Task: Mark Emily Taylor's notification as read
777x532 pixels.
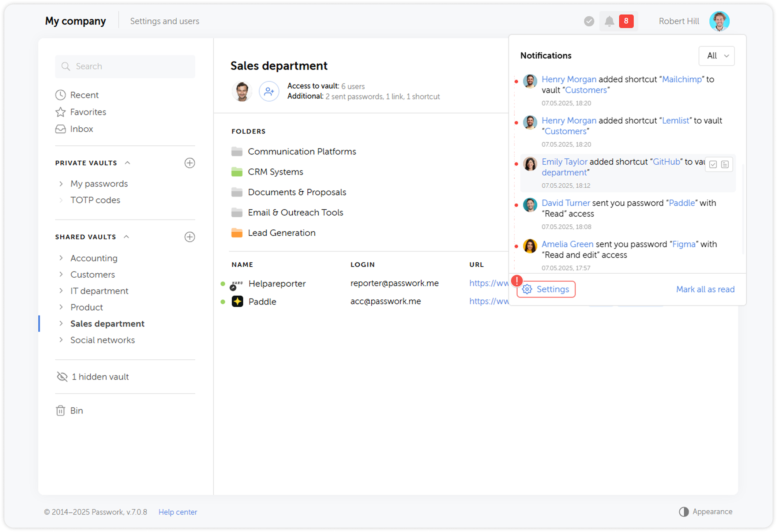Action: [712, 164]
